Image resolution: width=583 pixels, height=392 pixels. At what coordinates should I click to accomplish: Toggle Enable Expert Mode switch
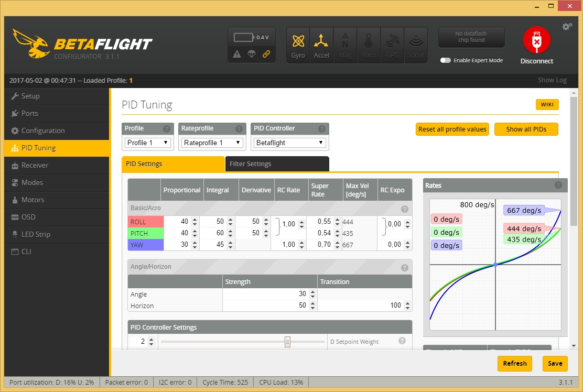point(446,60)
